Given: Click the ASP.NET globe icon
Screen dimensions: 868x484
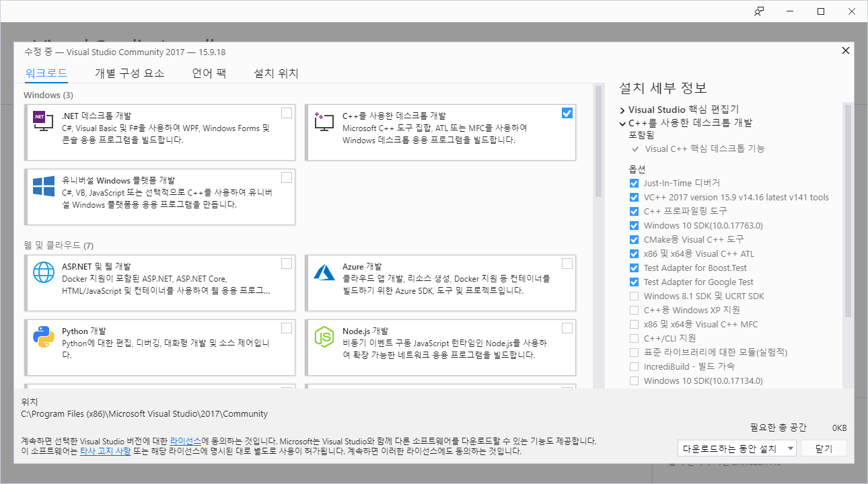Looking at the screenshot, I should (43, 272).
